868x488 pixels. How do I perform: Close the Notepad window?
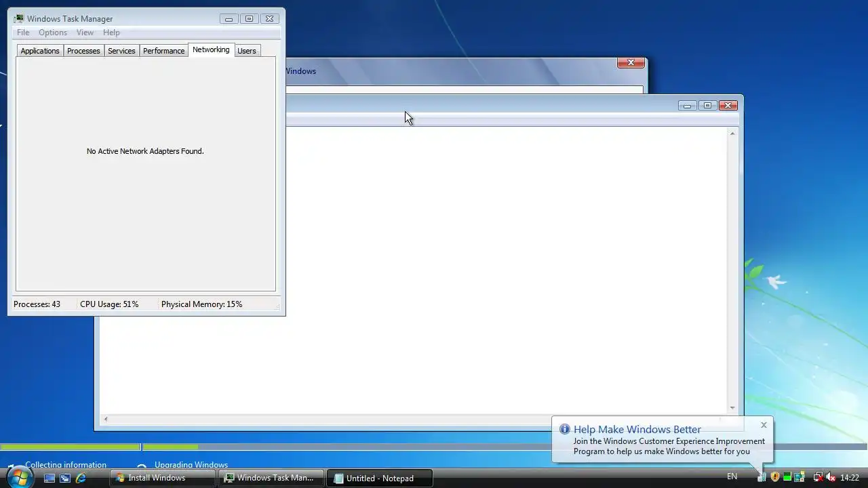(728, 106)
